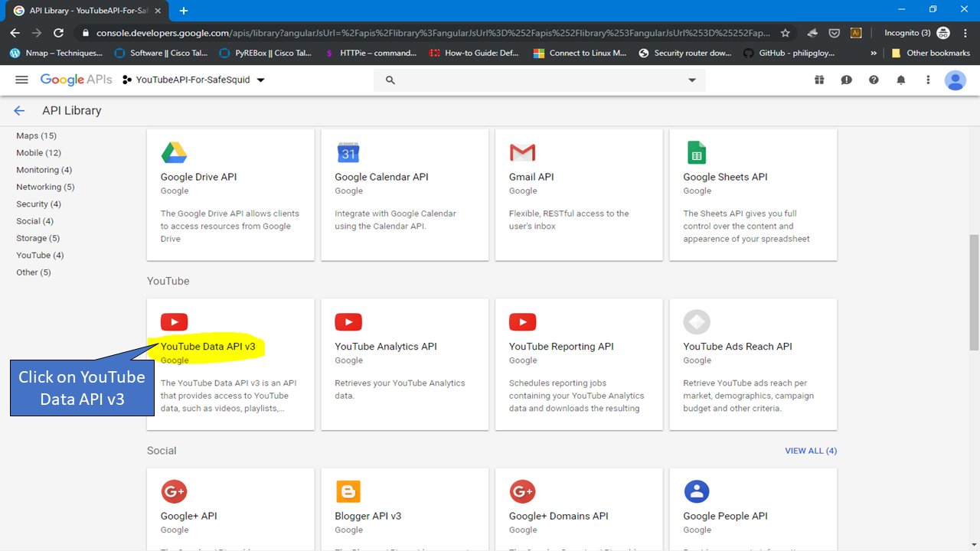The height and width of the screenshot is (551, 980).
Task: Select the Social (4) category
Action: coord(34,221)
